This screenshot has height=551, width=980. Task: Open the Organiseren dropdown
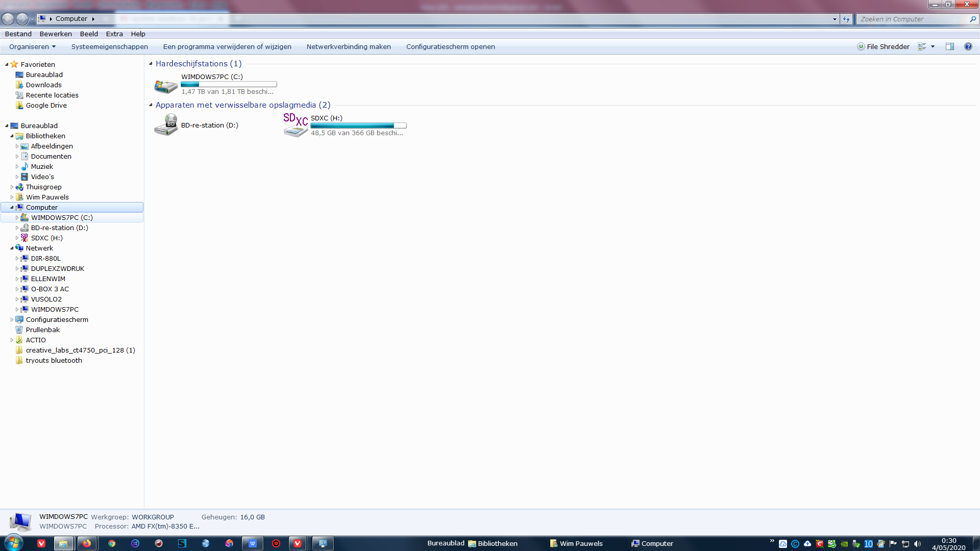pos(32,46)
